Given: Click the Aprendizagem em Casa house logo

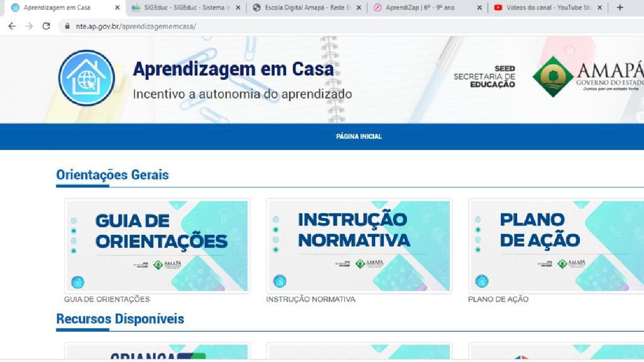Looking at the screenshot, I should pyautogui.click(x=87, y=78).
